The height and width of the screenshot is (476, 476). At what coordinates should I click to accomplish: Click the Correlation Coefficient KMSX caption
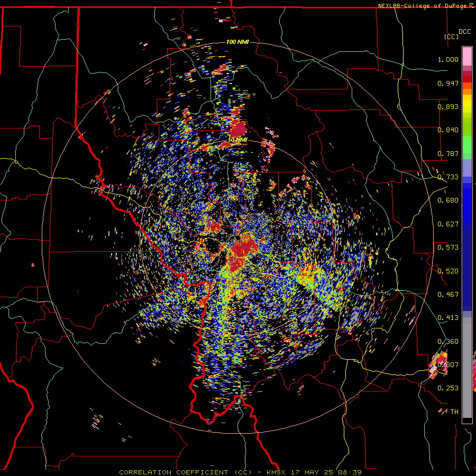(240, 472)
